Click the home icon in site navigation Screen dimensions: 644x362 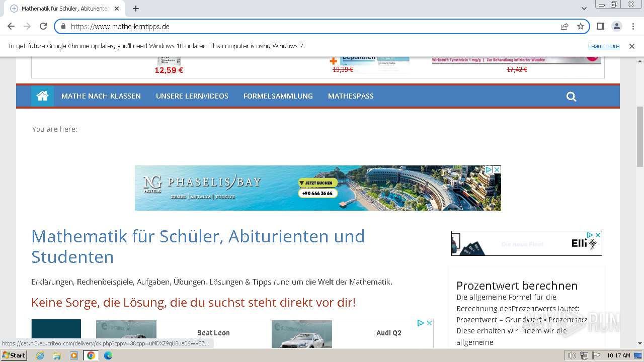click(x=42, y=96)
